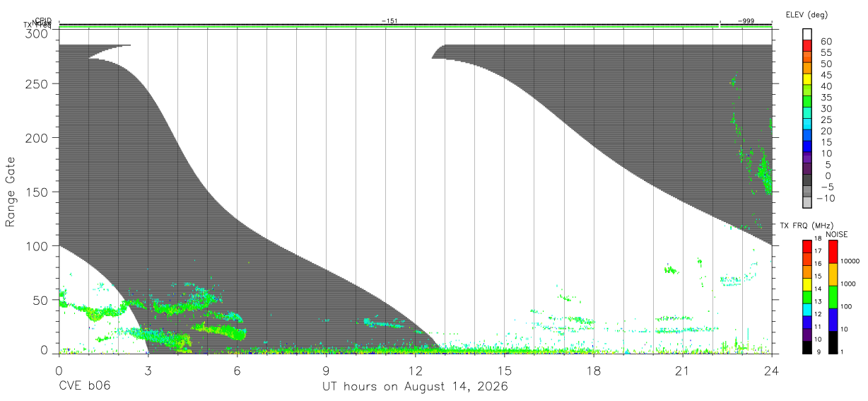
Task: Select the black TX FRQ swatch between 9 and 10
Action: pos(807,347)
